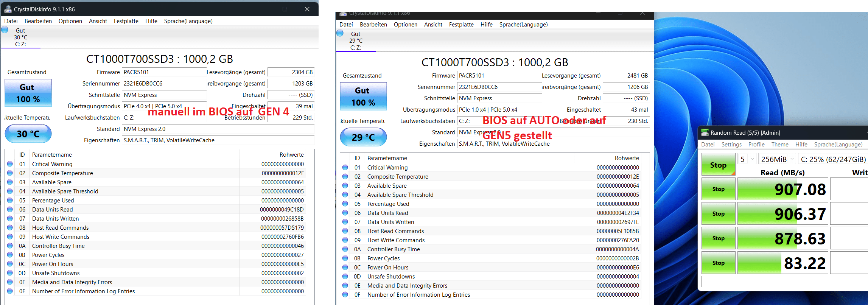Click status orb for Host Read Commands in left window
The height and width of the screenshot is (305, 868).
(x=10, y=227)
